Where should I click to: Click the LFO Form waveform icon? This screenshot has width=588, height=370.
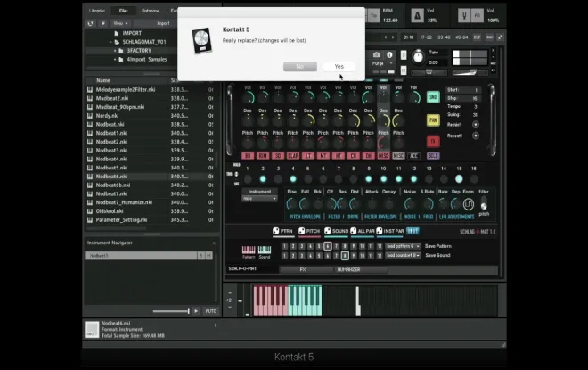pos(469,204)
